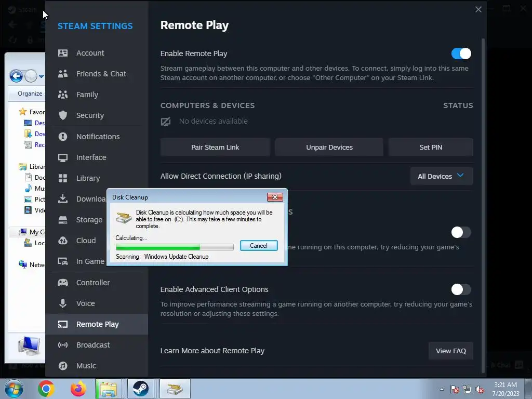
Task: Click Organize in Explorer window
Action: [x=30, y=94]
